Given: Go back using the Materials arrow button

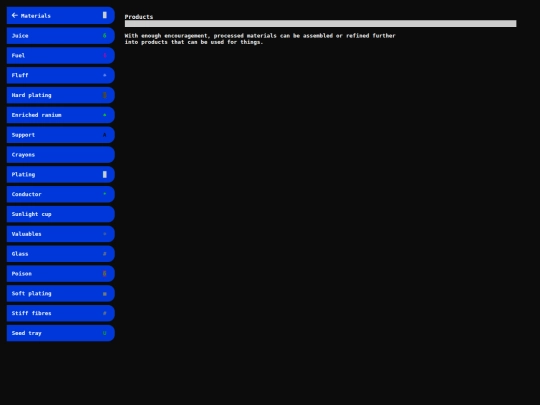Looking at the screenshot, I should (61, 15).
